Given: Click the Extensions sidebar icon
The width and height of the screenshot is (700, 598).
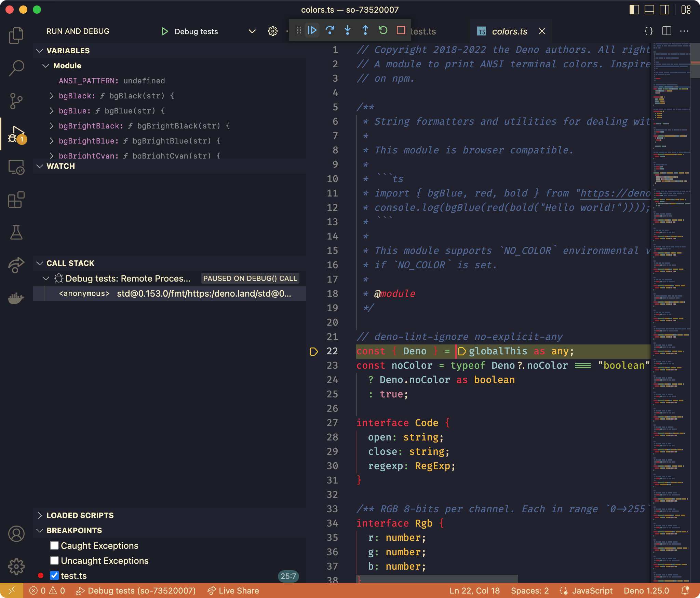Looking at the screenshot, I should pyautogui.click(x=16, y=200).
